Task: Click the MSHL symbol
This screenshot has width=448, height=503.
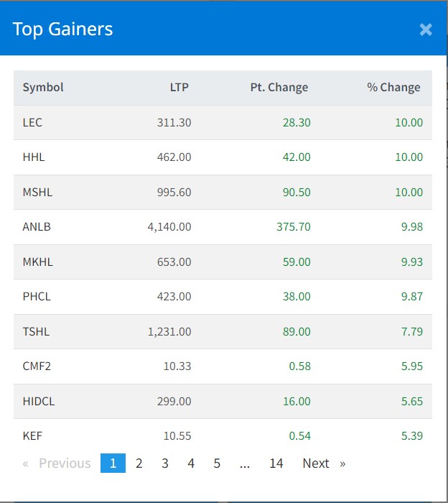Action: (x=37, y=193)
